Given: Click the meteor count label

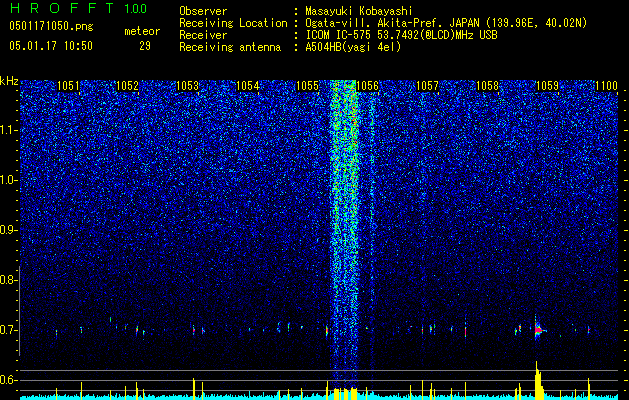Looking at the screenshot, I should 142,31.
